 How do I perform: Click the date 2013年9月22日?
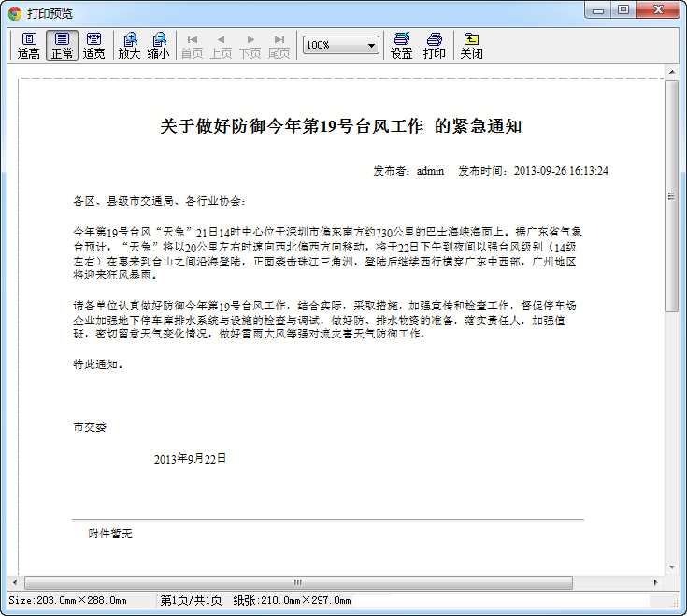pyautogui.click(x=190, y=459)
